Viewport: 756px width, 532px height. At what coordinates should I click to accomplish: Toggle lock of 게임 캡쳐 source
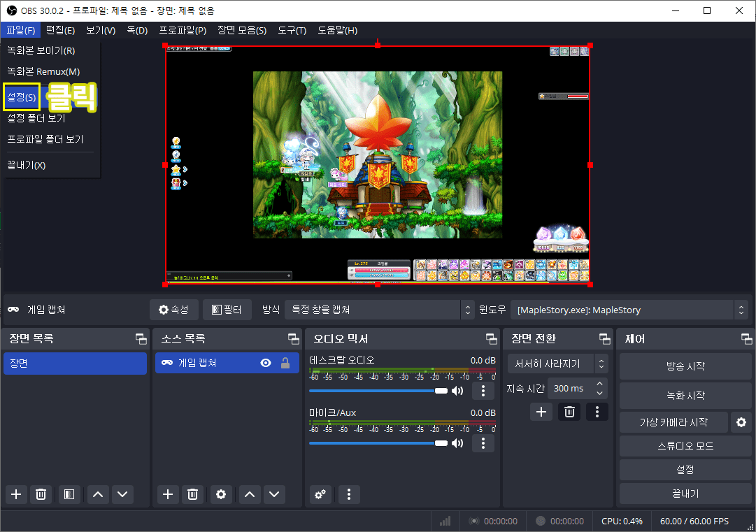(285, 363)
